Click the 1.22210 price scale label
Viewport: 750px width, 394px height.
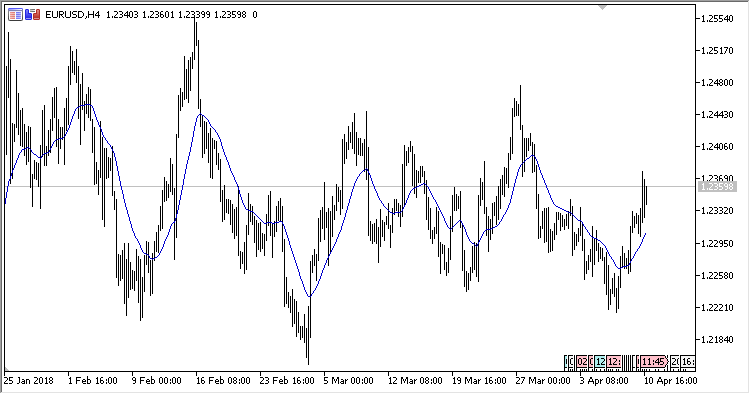point(717,307)
